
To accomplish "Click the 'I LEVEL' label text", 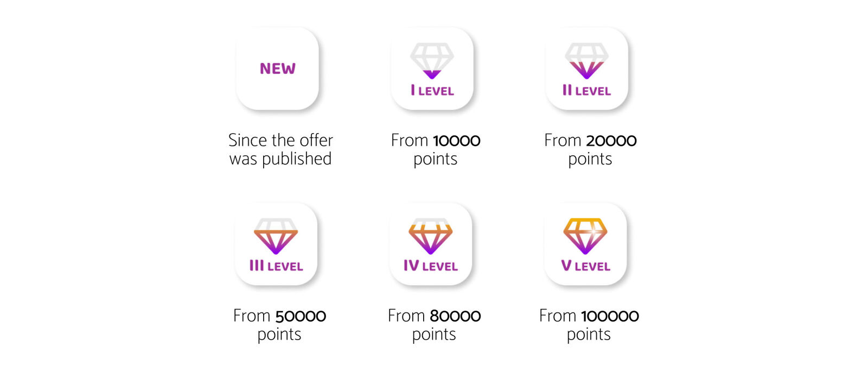I will [x=432, y=91].
